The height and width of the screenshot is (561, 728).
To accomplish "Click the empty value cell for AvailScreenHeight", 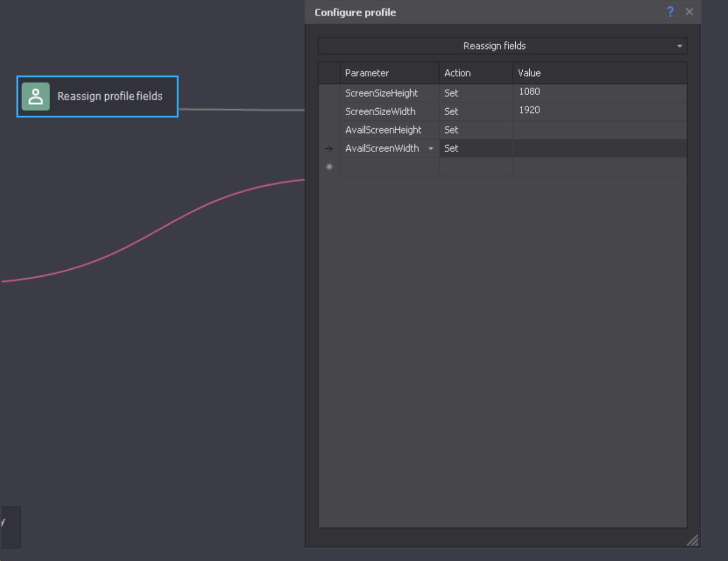I will tap(600, 130).
